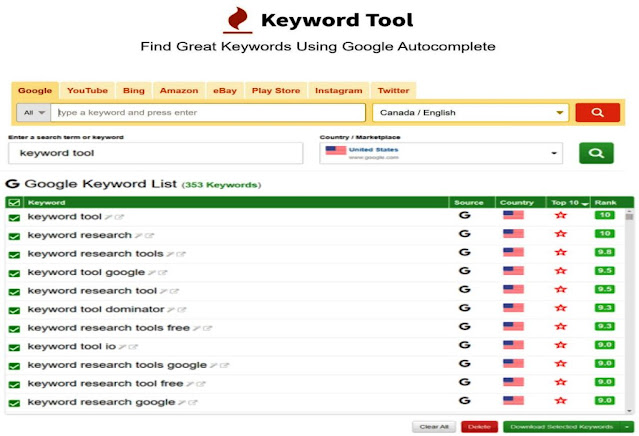Uncheck the 'keyword tool' row checkbox
This screenshot has width=639, height=436.
coord(14,218)
